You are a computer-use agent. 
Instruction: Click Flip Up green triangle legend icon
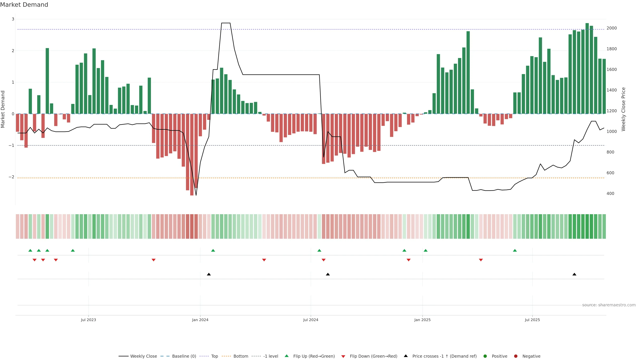(x=287, y=356)
